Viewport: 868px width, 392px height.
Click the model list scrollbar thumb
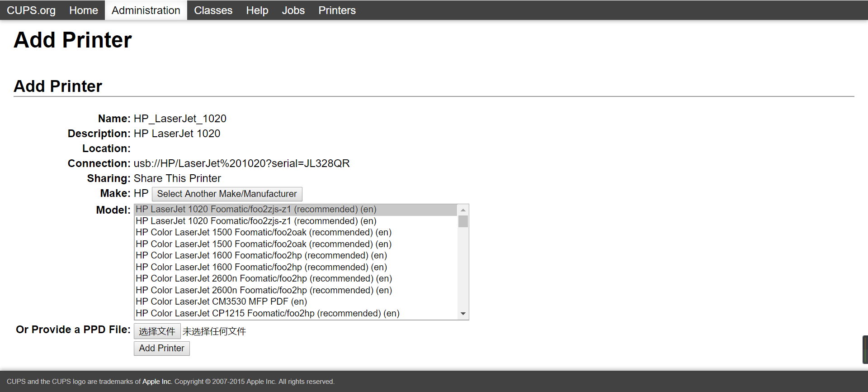click(x=463, y=221)
